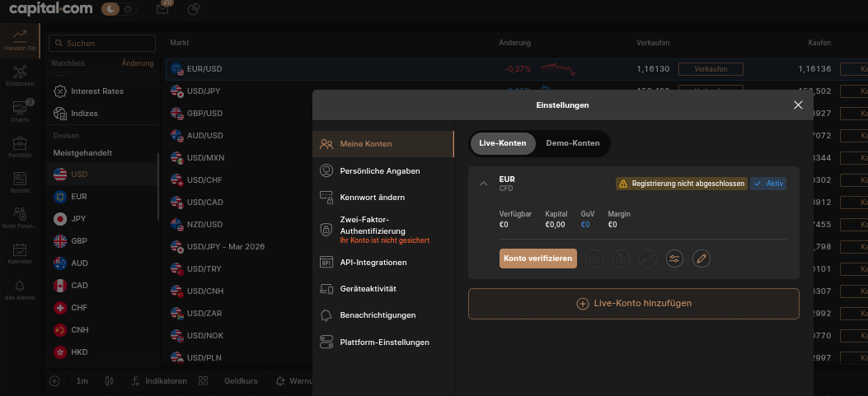Open the Portfolio briefcase icon
The image size is (868, 396).
pyautogui.click(x=20, y=147)
